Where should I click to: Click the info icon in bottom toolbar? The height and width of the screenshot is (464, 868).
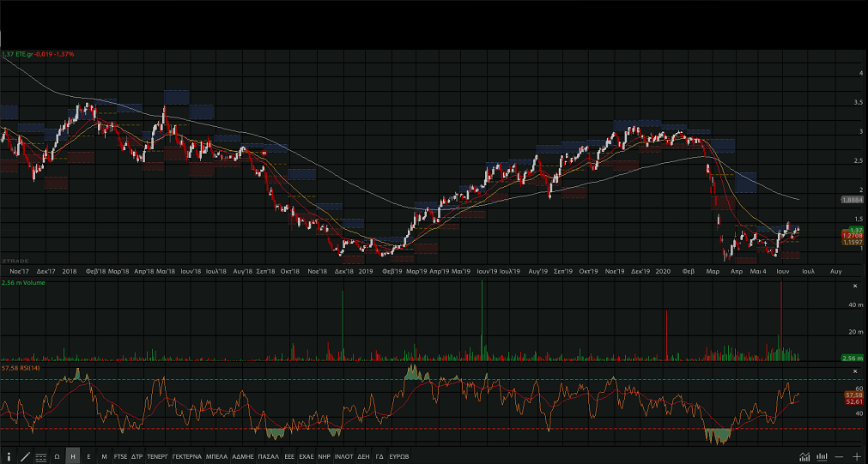pyautogui.click(x=9, y=457)
